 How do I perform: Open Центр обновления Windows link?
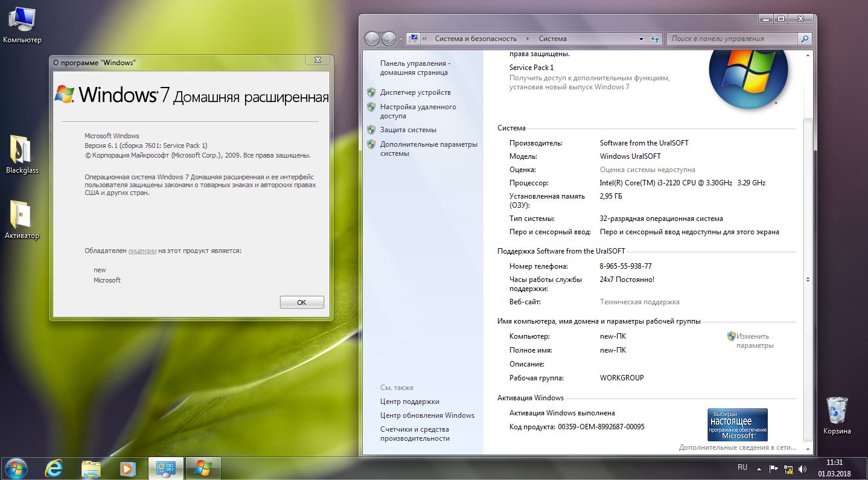[427, 415]
